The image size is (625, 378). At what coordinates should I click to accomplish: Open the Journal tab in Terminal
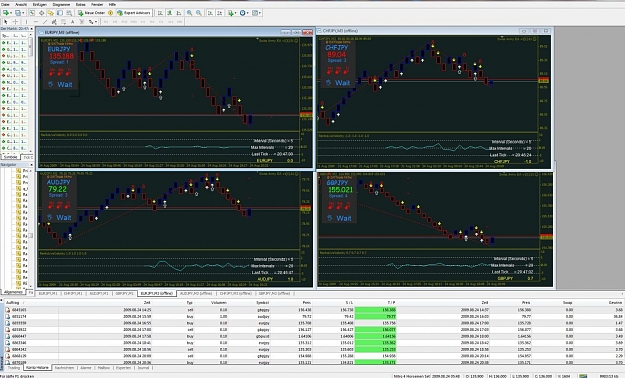[x=143, y=368]
